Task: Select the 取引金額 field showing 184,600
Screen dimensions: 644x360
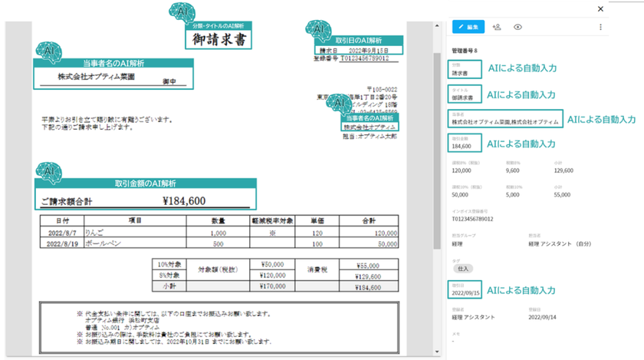Action: click(465, 143)
